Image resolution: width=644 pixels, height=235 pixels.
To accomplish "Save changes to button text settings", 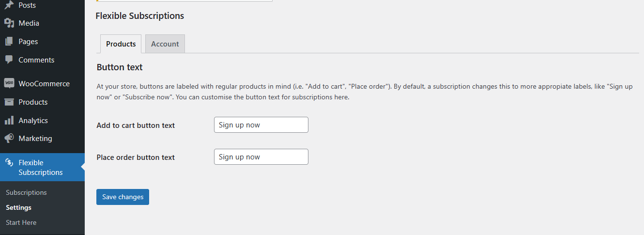I will tap(123, 197).
